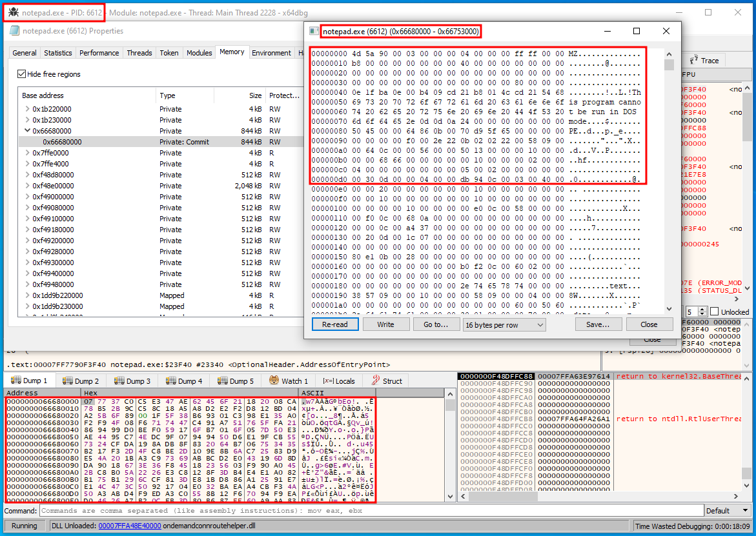Switch to the Trace tab
The width and height of the screenshot is (756, 536).
coord(705,61)
